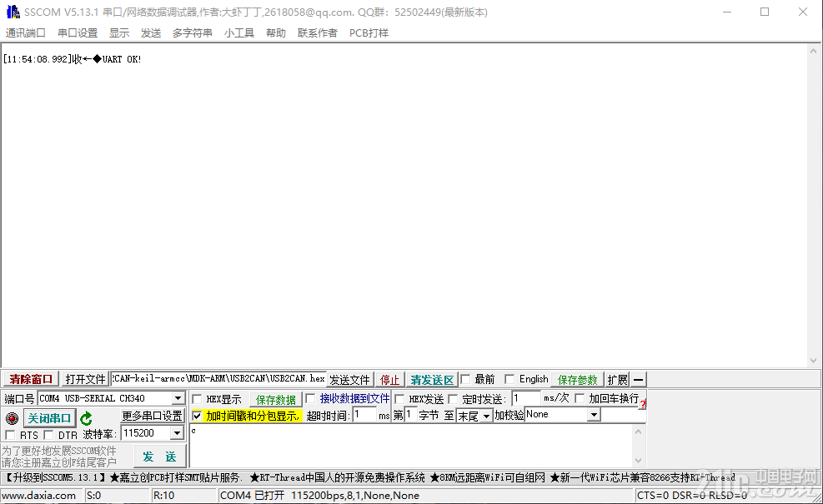
Task: Click the 保存数据 button
Action: point(275,400)
